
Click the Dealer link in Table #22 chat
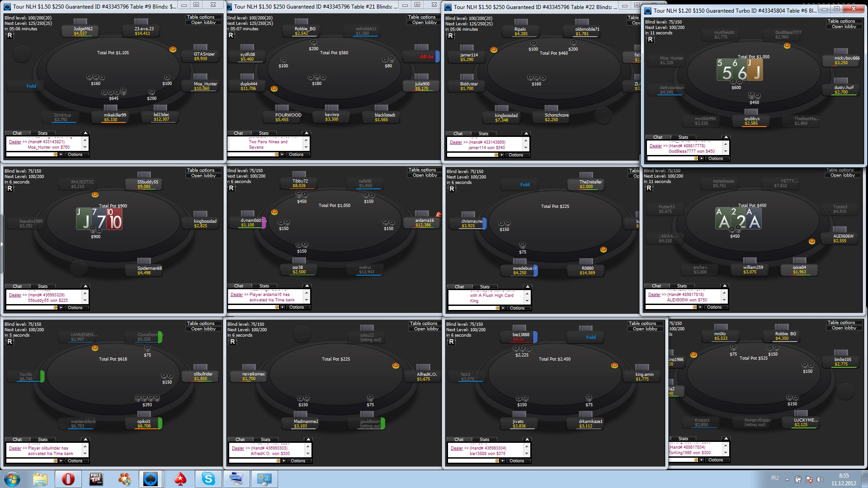456,142
